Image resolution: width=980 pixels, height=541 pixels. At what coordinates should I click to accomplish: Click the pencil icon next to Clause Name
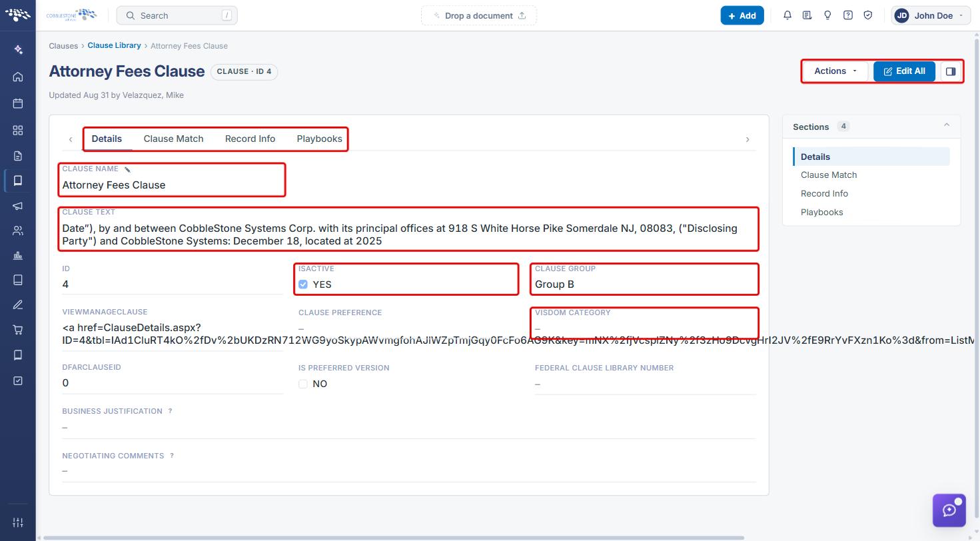(127, 169)
